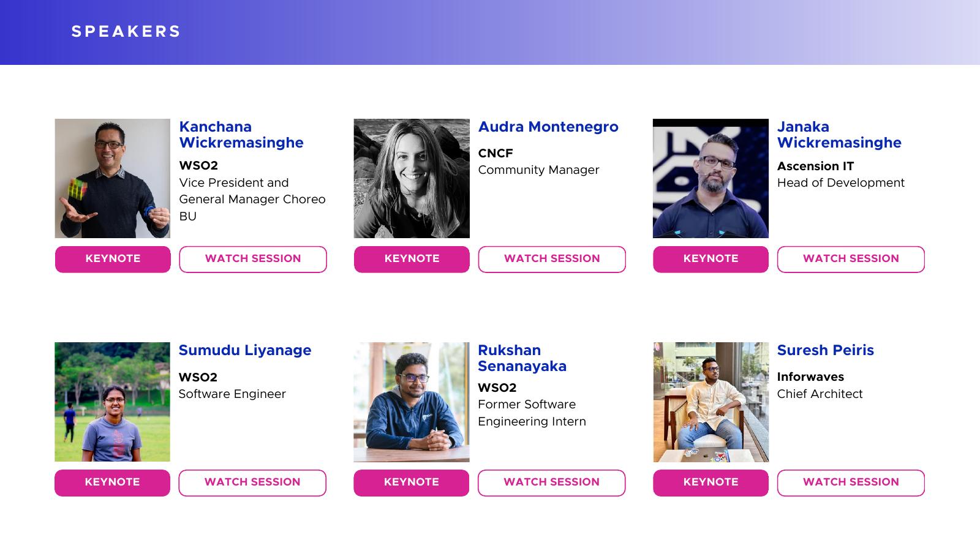Click Rukshan Senanayaka's KEYNOTE button
The image size is (980, 551).
[411, 482]
